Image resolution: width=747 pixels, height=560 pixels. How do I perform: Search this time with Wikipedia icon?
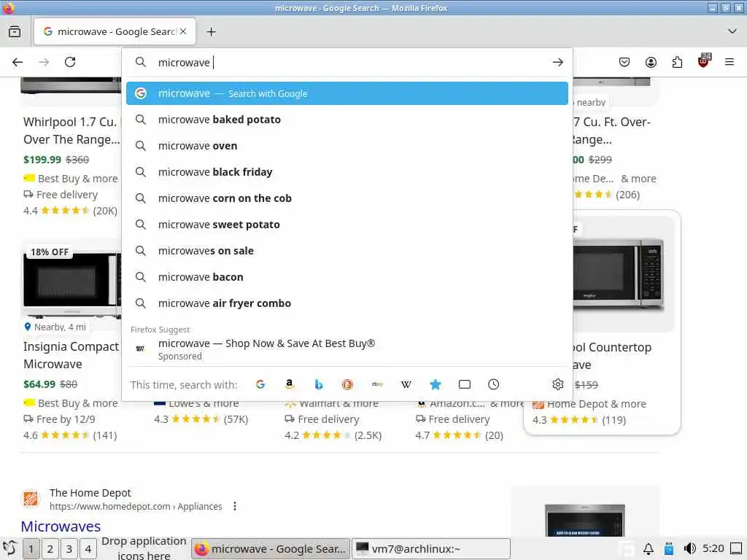(x=406, y=384)
